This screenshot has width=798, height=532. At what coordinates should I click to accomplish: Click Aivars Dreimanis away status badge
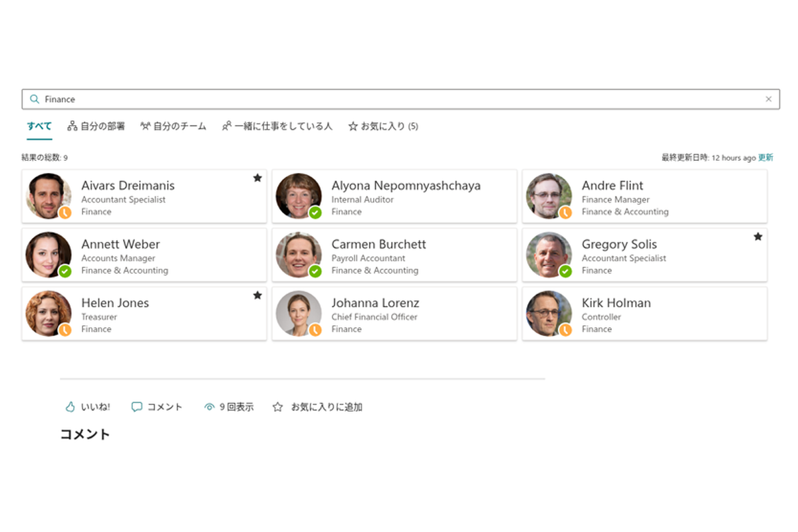[x=65, y=213]
